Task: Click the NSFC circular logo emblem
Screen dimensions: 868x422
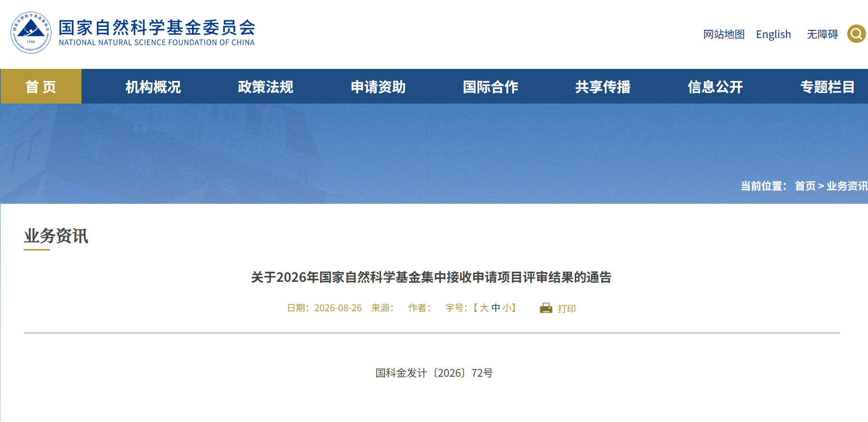Action: click(31, 33)
